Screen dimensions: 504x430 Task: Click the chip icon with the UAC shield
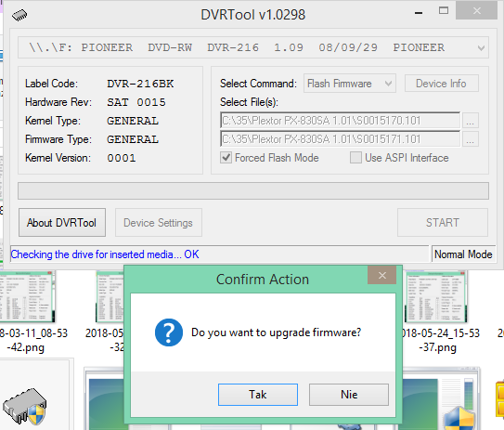25,406
